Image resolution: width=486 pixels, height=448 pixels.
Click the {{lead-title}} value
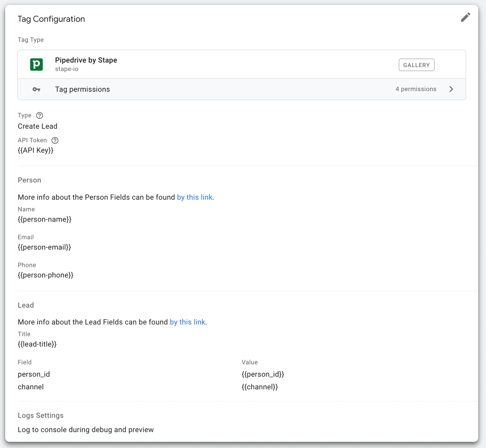point(37,344)
